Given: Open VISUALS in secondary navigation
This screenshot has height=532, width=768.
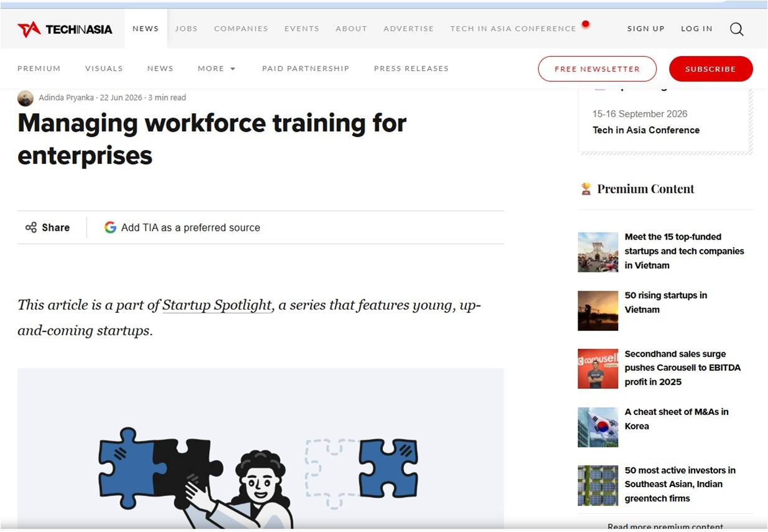Looking at the screenshot, I should pyautogui.click(x=104, y=68).
